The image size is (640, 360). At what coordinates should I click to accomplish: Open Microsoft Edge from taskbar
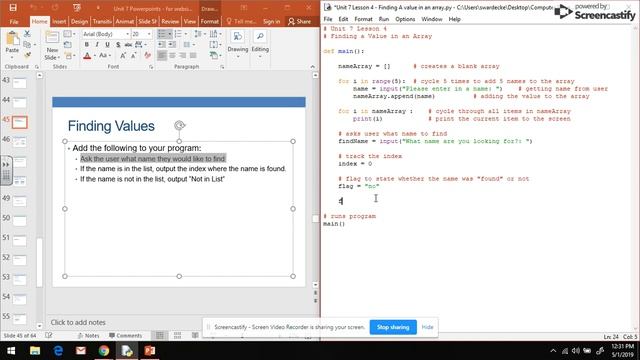[x=58, y=351]
